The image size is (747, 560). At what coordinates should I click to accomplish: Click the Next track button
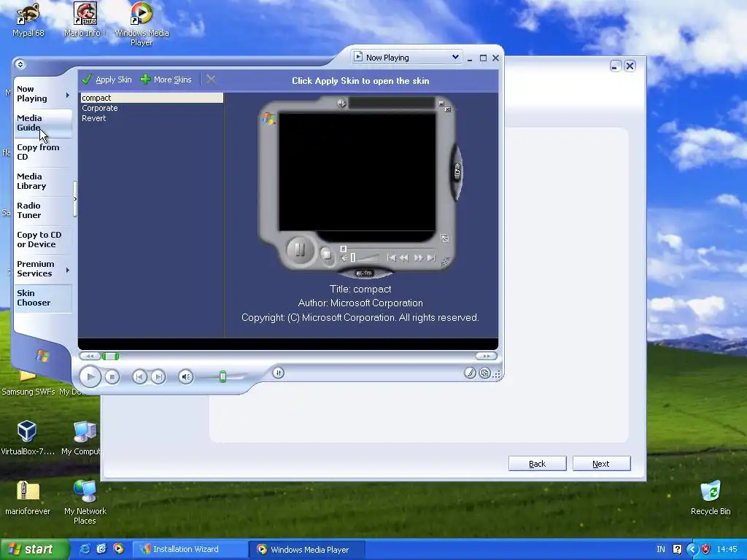click(x=158, y=377)
